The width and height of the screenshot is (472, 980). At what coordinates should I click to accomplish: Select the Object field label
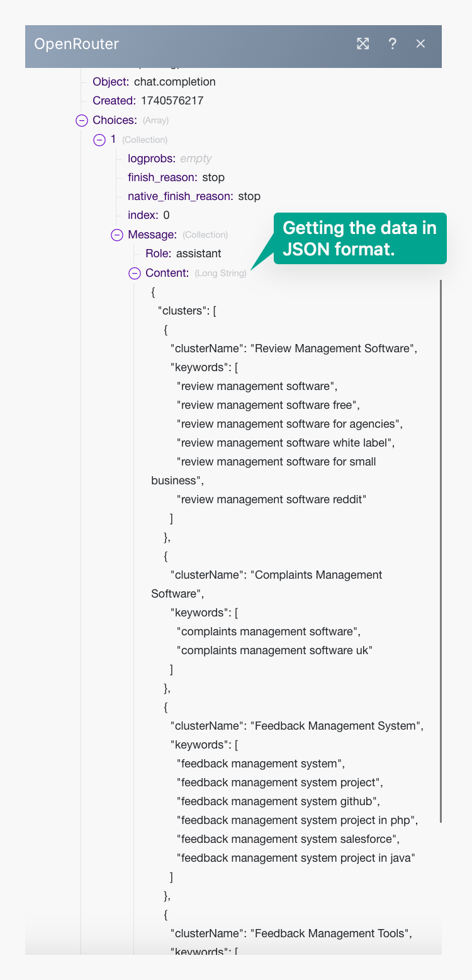111,82
